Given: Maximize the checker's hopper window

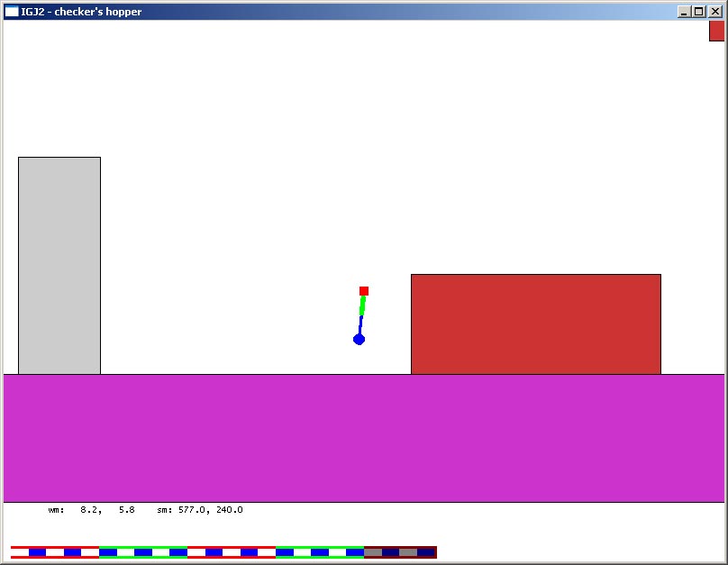Looking at the screenshot, I should coord(699,12).
